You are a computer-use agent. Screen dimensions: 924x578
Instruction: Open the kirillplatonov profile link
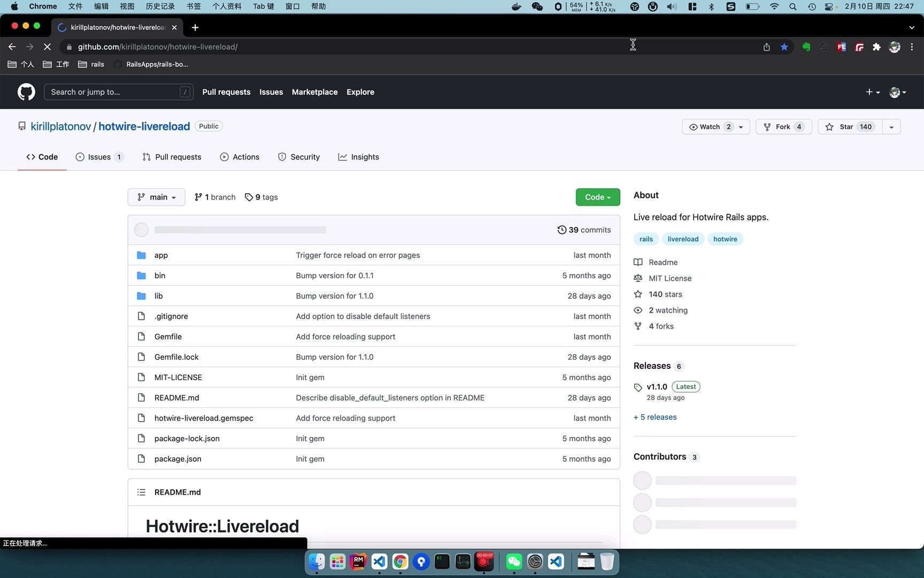coord(60,126)
